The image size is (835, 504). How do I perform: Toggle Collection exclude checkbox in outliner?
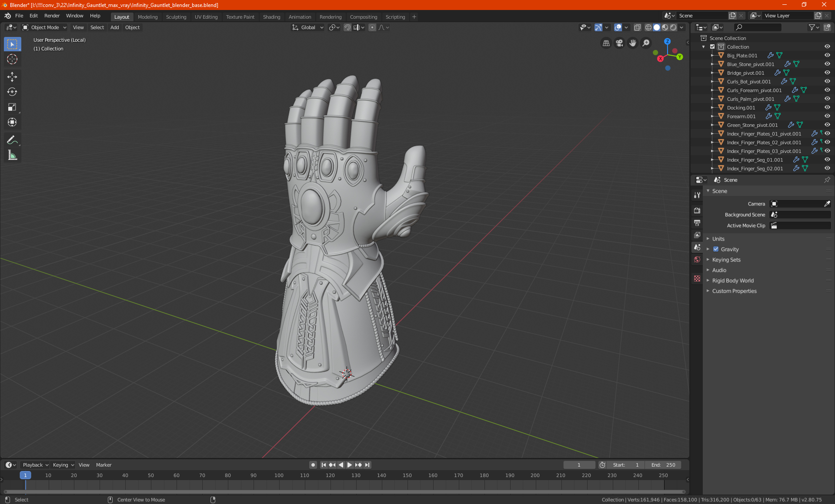(x=712, y=47)
